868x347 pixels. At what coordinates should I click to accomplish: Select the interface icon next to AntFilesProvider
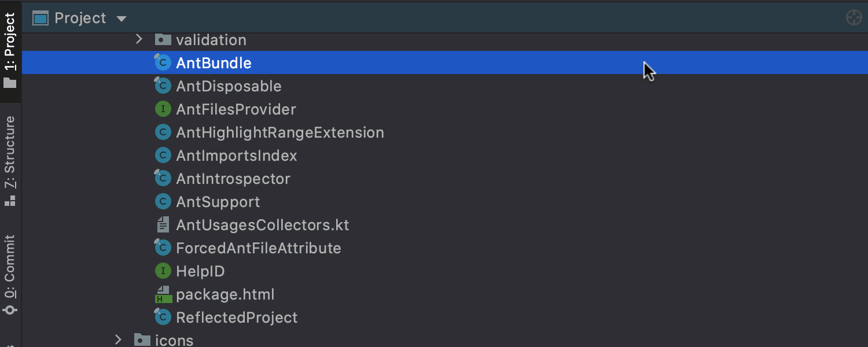click(163, 109)
